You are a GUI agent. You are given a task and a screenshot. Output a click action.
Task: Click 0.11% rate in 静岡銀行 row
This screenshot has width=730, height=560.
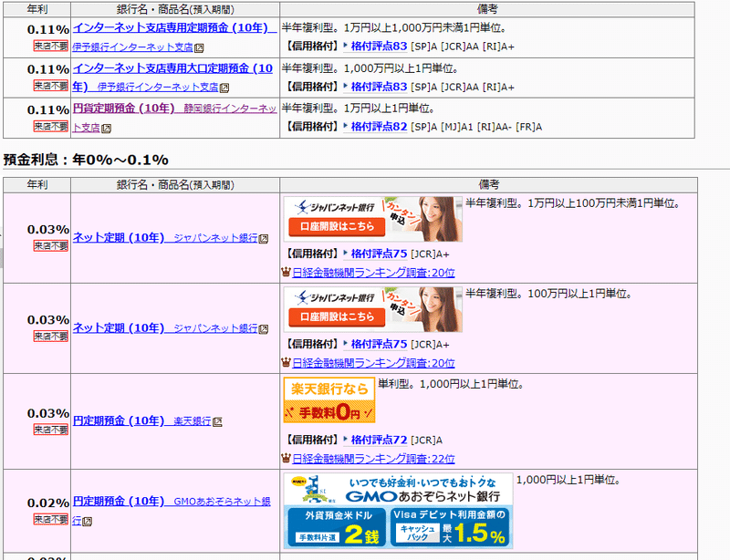pos(48,109)
